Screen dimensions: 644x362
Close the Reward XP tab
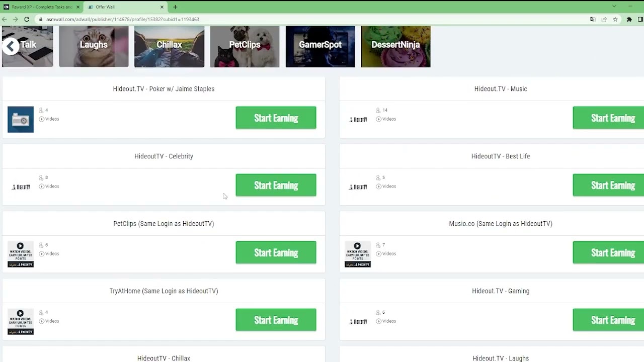coord(77,7)
